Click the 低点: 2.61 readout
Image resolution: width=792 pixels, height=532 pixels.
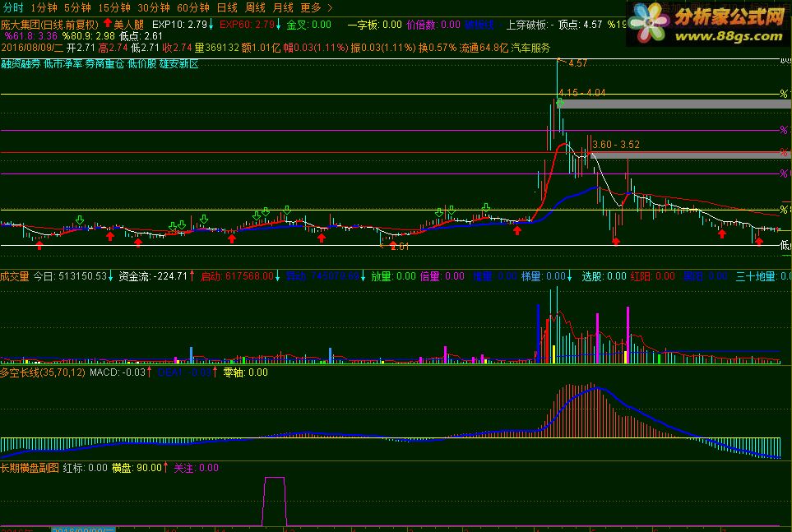tap(141, 36)
